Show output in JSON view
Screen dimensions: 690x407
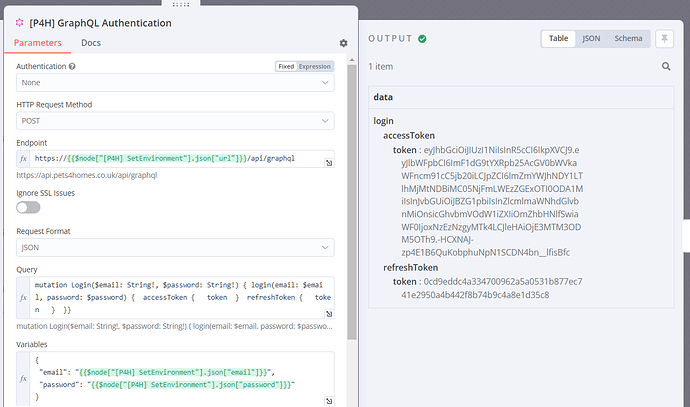(x=591, y=38)
